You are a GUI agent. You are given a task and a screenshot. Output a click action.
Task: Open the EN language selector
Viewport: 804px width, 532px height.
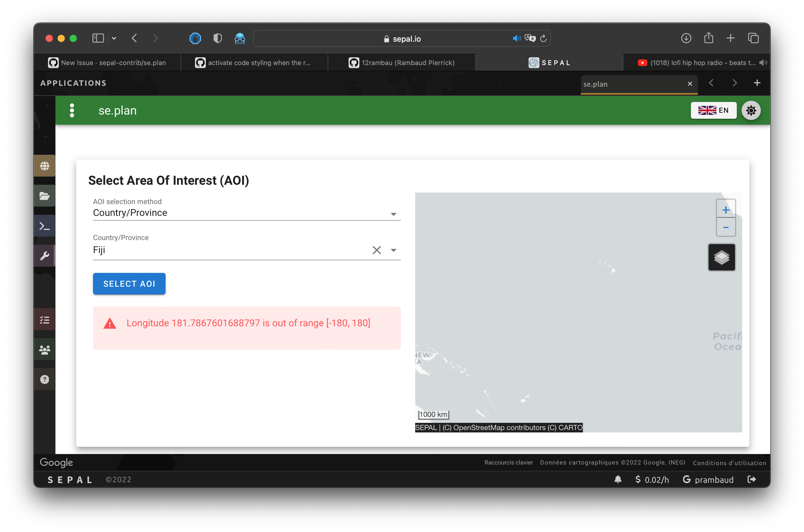713,110
